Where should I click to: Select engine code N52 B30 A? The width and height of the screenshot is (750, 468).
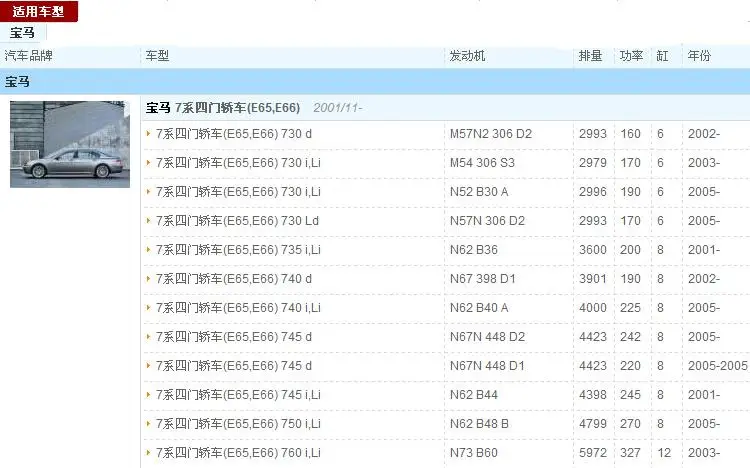tap(479, 191)
